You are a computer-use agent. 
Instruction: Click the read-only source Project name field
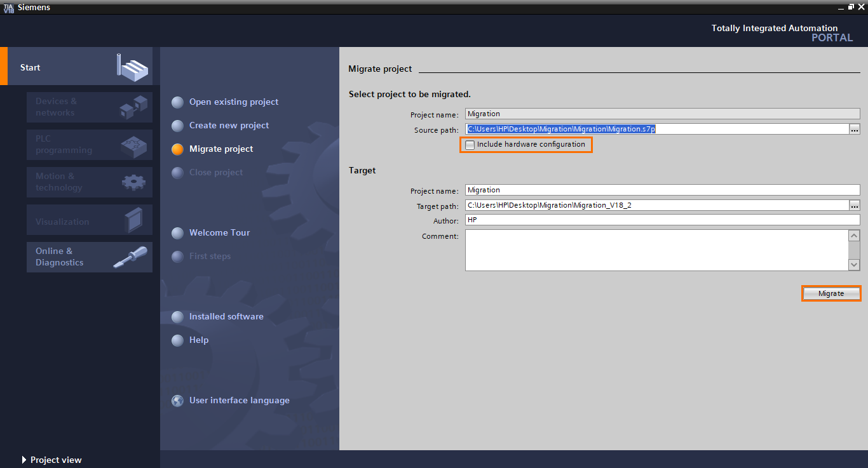662,114
